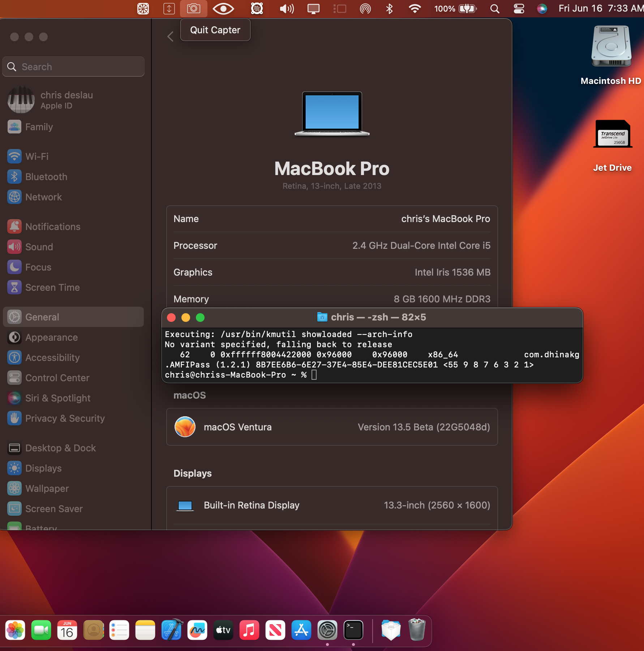Open the App Store from the Dock
644x651 pixels.
pos(301,630)
